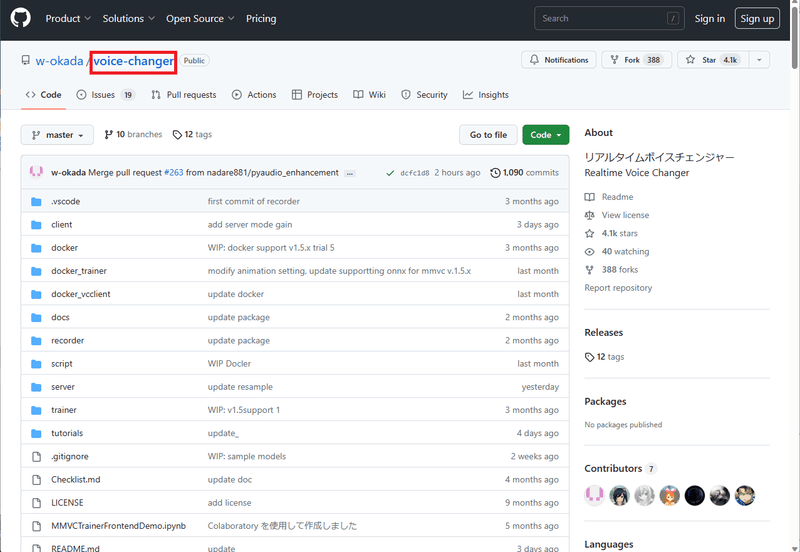The image size is (800, 552).
Task: Open the script folder
Action: (62, 364)
